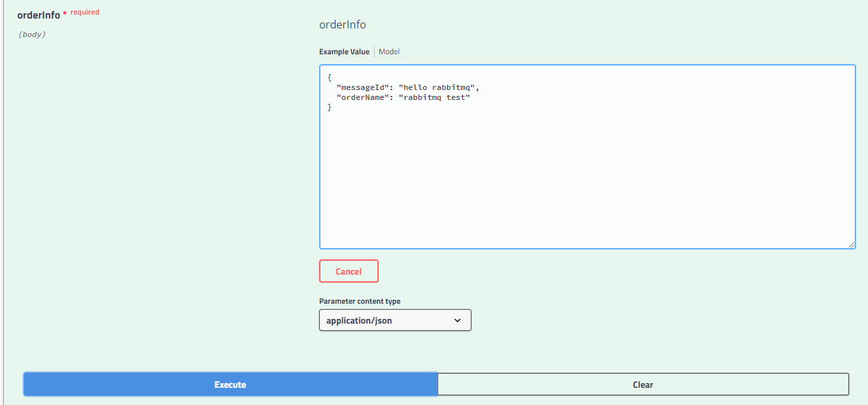Click inside the orderInfo JSON text area
Screen dimensions: 868x405
click(587, 157)
